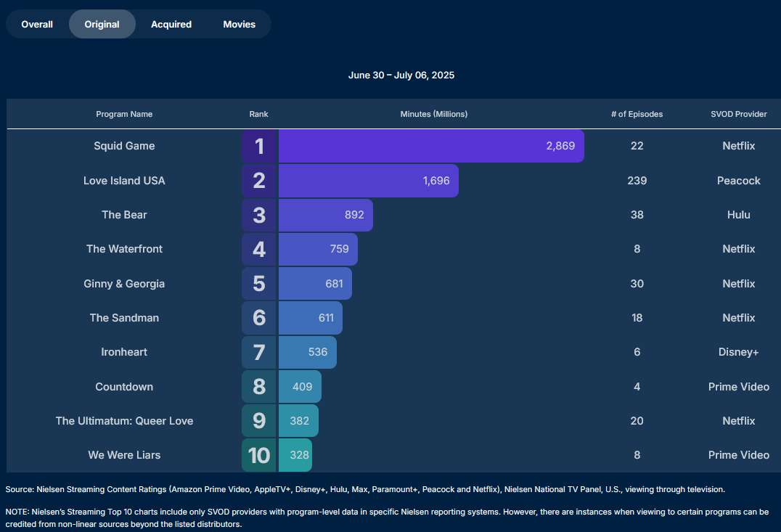Screen dimensions: 781x532
Task: Open the Acquired tab
Action: point(171,25)
